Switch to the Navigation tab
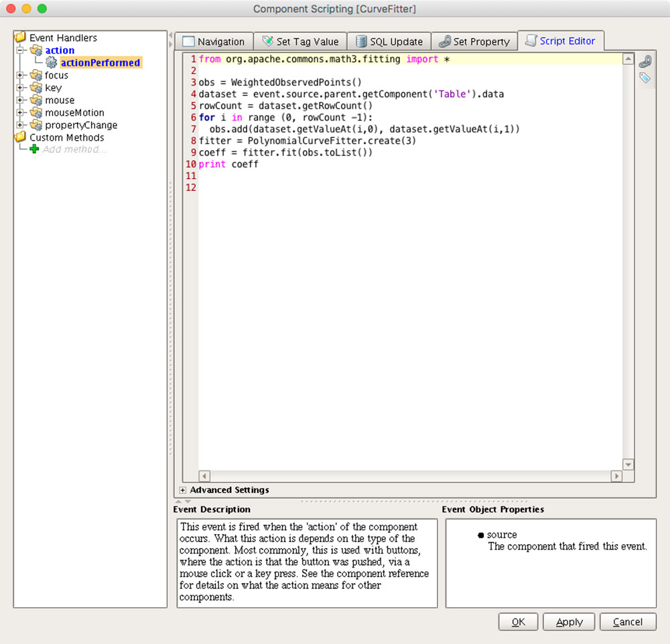This screenshot has width=670, height=644. 214,41
